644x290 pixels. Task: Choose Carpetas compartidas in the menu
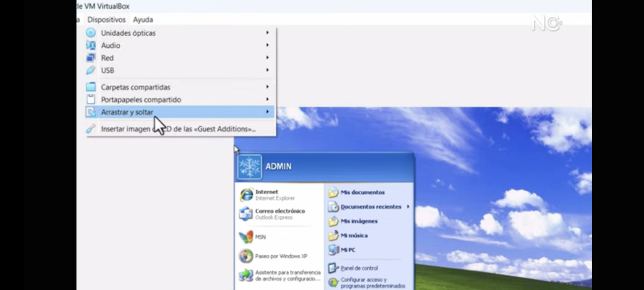tap(180, 87)
